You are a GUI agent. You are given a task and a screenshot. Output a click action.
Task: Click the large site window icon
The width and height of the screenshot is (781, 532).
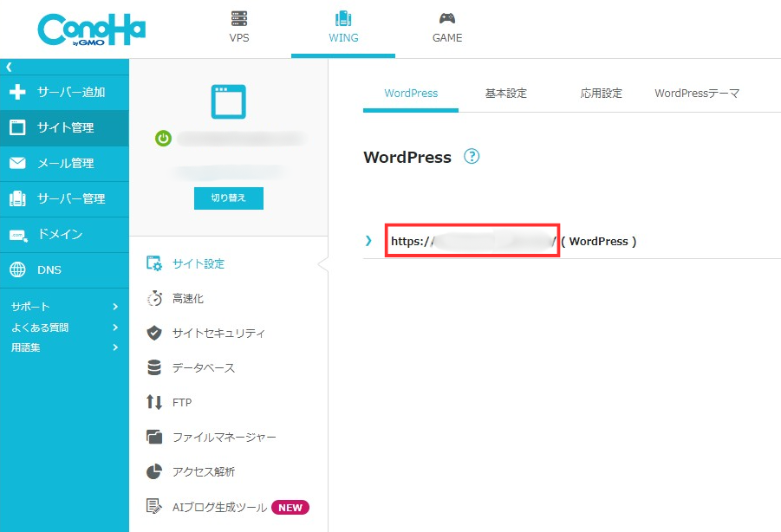click(x=228, y=102)
